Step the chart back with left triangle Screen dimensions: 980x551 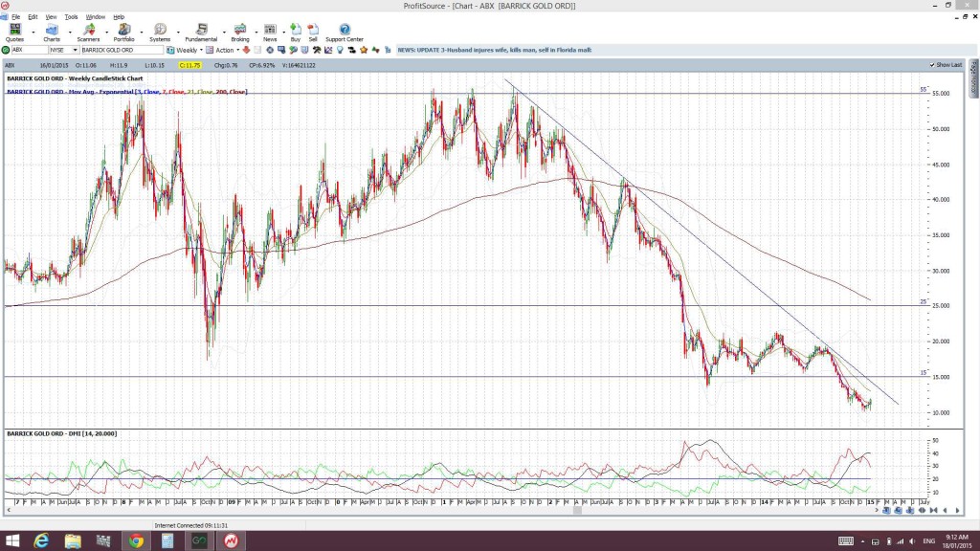pyautogui.click(x=945, y=511)
